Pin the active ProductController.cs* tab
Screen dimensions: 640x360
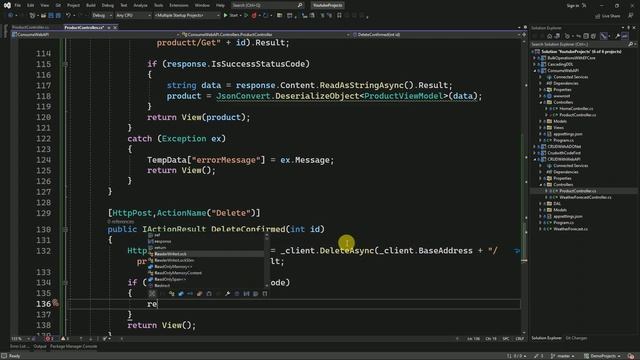click(x=109, y=27)
